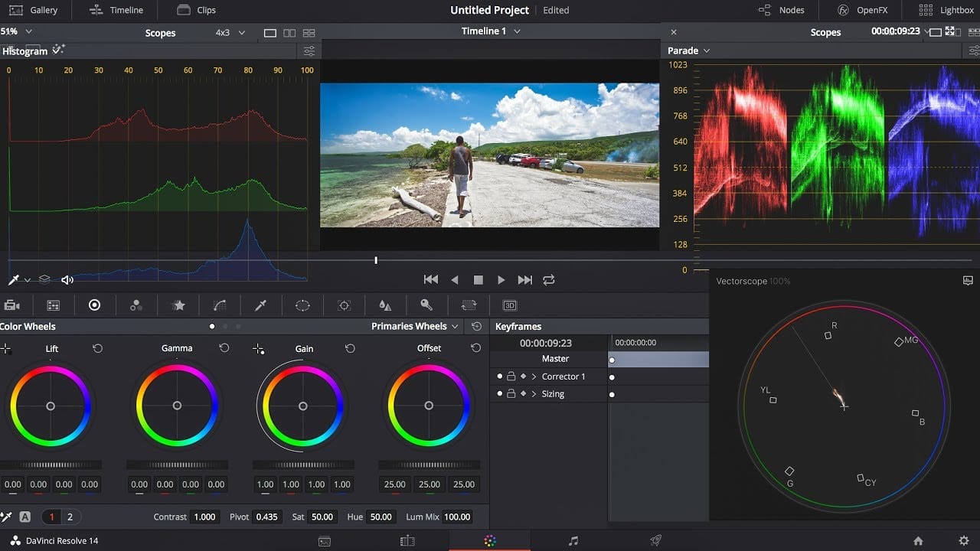Toggle lock on Corrector 1 track
Screen dimensions: 980x551
click(511, 377)
